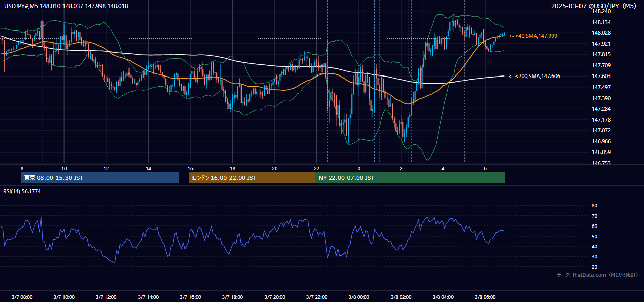This screenshot has height=302, width=644.
Task: Click the 3/8 04:00 date label
Action: (443, 297)
